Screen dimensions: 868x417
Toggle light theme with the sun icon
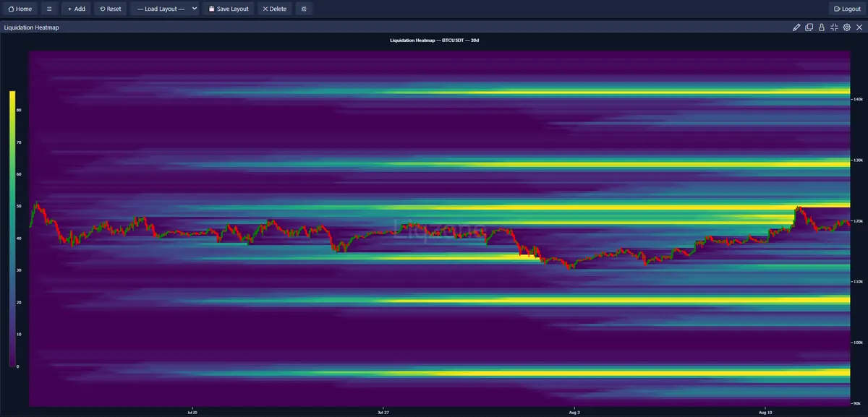pos(303,9)
